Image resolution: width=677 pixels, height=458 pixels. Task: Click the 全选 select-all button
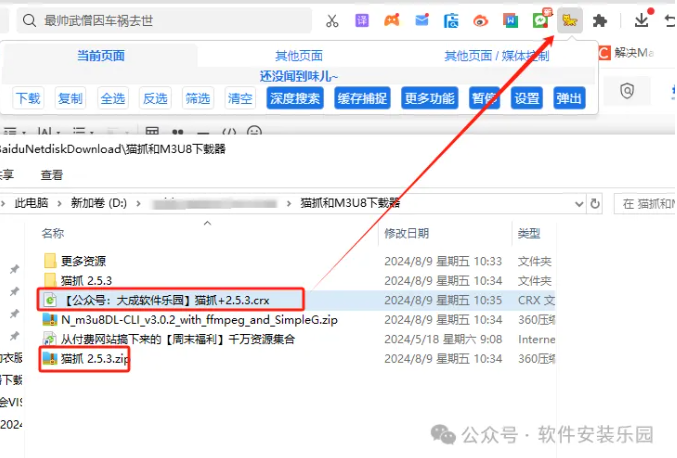point(113,98)
